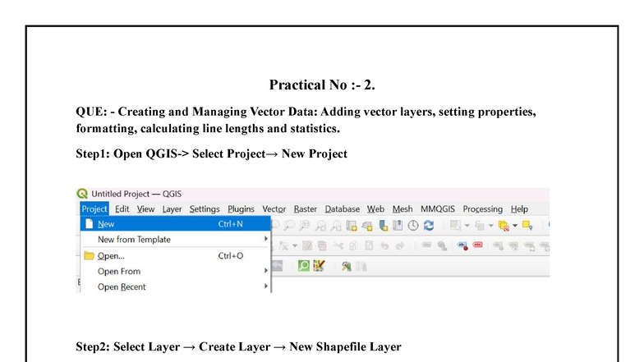Click the Ctrl+O shortcut text
The width and height of the screenshot is (644, 362).
(230, 256)
